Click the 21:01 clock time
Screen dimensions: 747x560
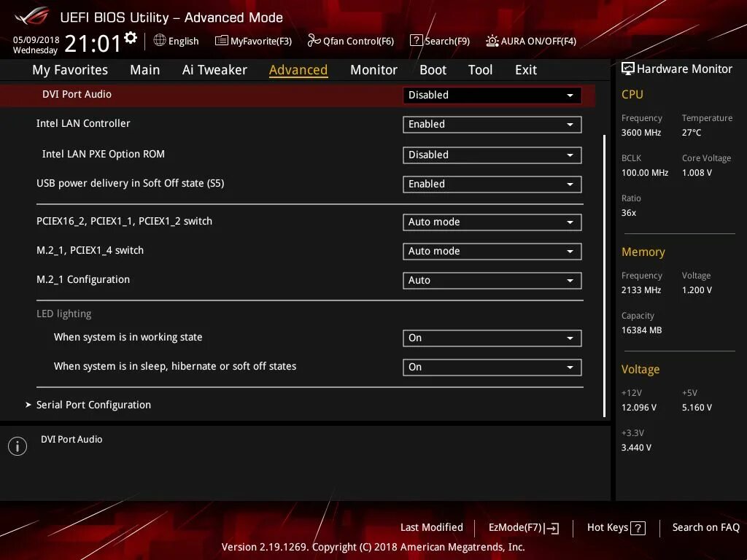(93, 44)
